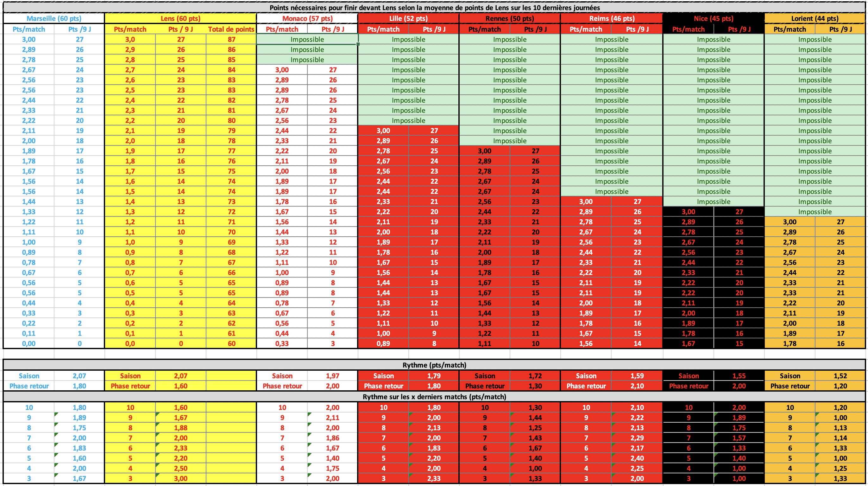Select Lens last-4-matches value '2,50'
This screenshot has height=486, width=868.
(181, 468)
